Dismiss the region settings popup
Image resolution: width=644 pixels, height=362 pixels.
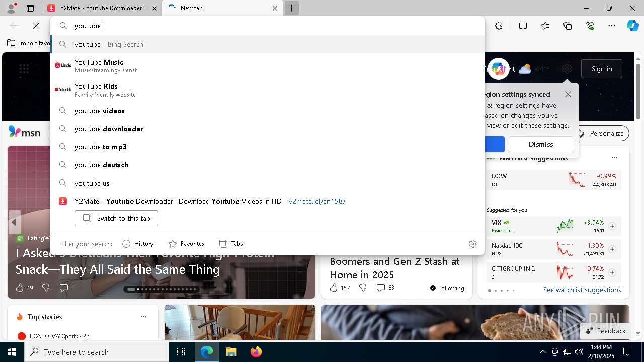tap(541, 144)
